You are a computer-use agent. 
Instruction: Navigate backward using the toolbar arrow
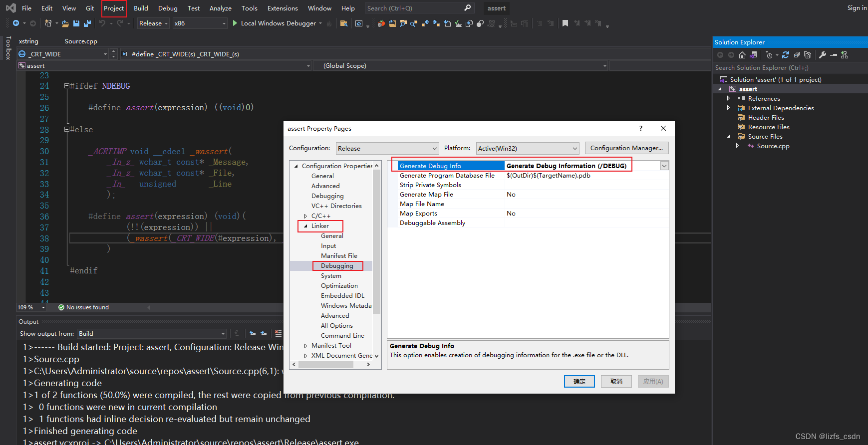[x=16, y=23]
